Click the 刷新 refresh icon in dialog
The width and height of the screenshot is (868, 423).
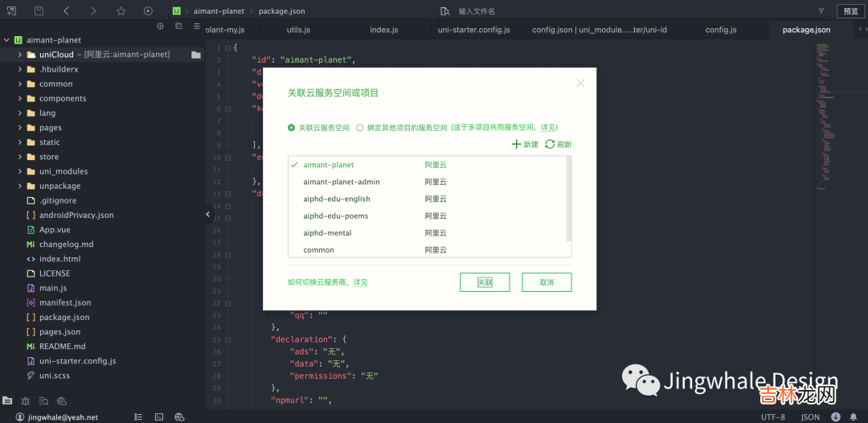pyautogui.click(x=550, y=144)
